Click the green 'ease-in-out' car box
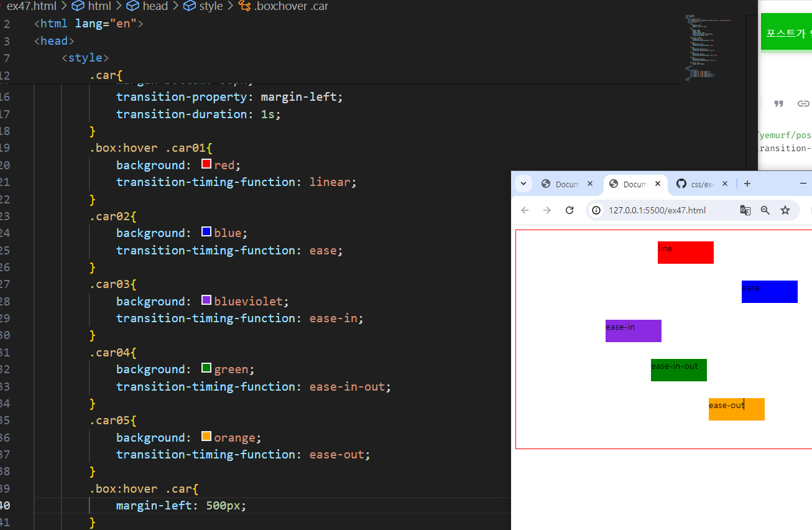The image size is (812, 530). pos(679,370)
